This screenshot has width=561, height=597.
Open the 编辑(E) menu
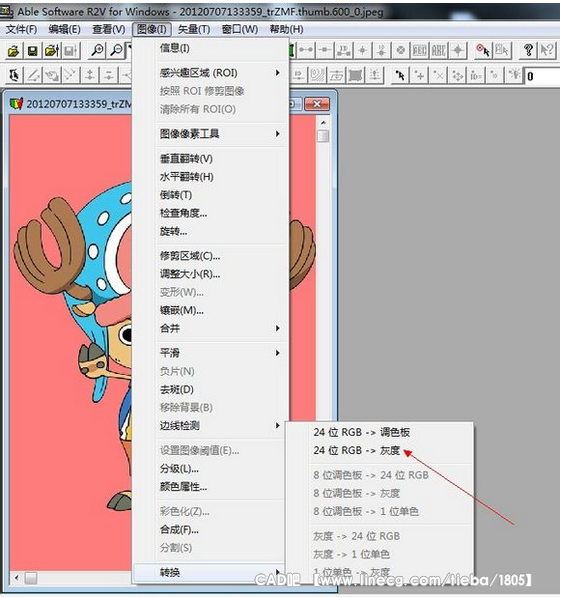(64, 29)
